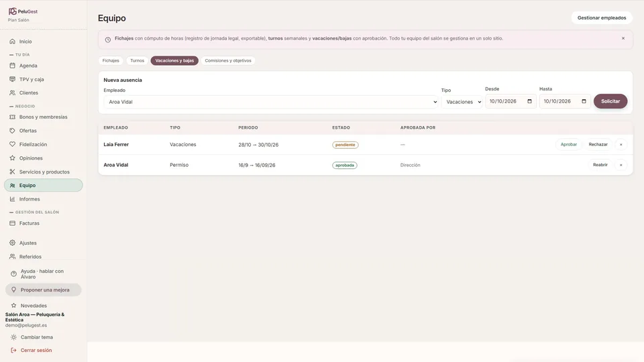Screen dimensions: 644x362
Task: Click the period 16/9 → 16/09/26
Action: [257, 166]
